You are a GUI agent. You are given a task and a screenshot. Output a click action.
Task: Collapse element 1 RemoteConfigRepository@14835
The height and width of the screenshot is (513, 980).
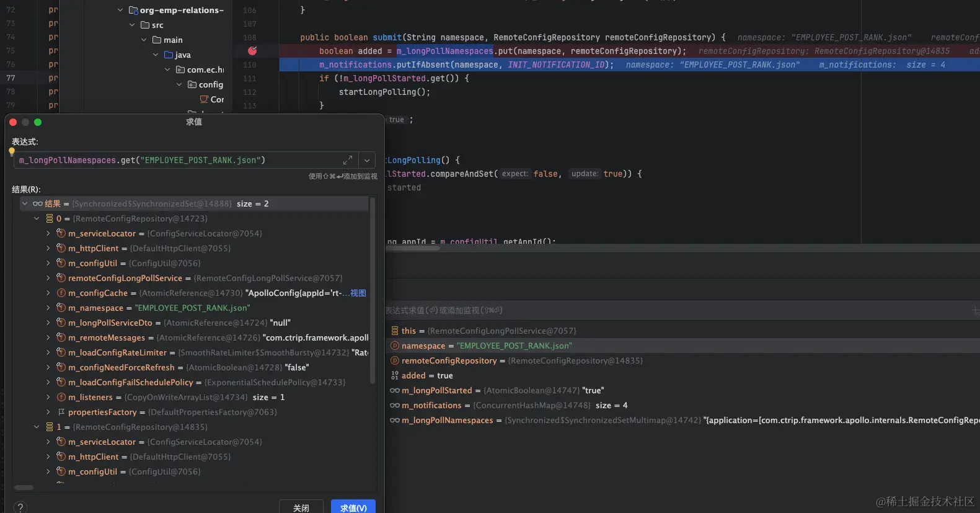point(37,427)
